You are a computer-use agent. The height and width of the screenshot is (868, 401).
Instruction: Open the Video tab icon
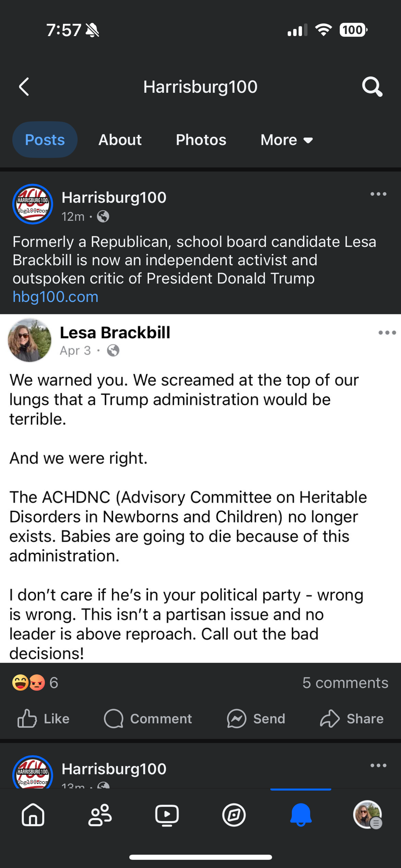(167, 815)
